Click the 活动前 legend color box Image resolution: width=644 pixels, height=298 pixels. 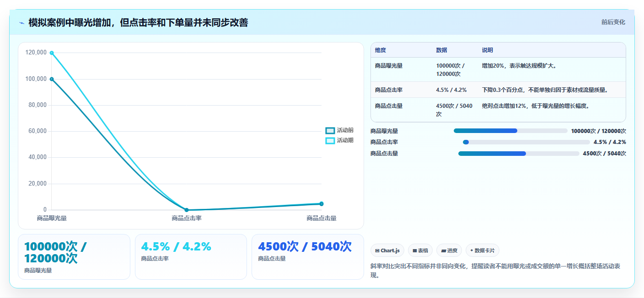click(x=330, y=131)
